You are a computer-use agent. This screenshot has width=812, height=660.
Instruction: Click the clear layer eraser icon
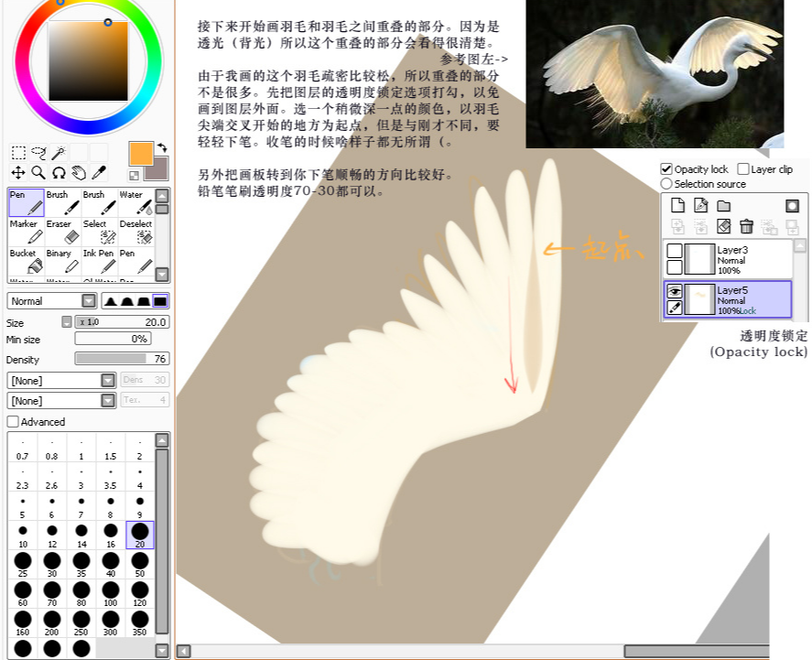723,226
